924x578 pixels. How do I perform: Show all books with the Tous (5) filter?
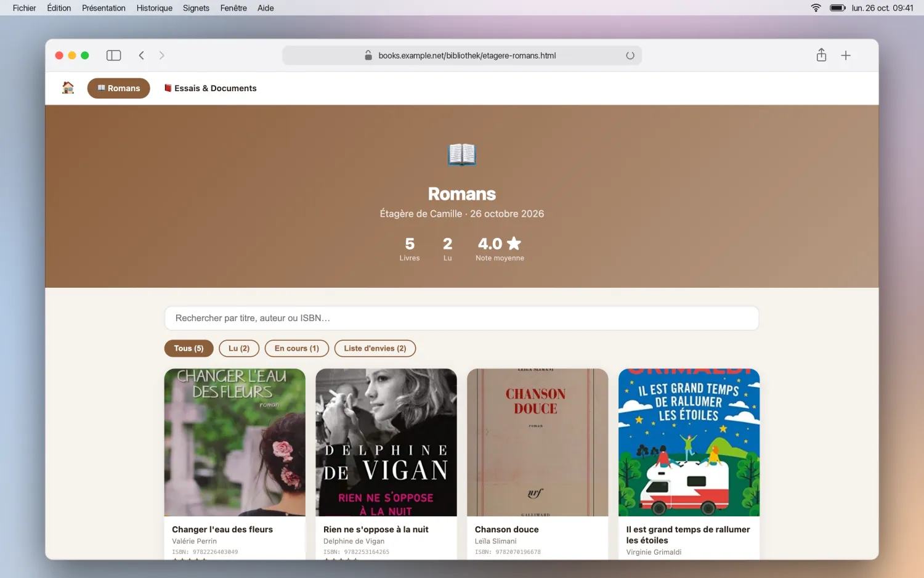188,348
